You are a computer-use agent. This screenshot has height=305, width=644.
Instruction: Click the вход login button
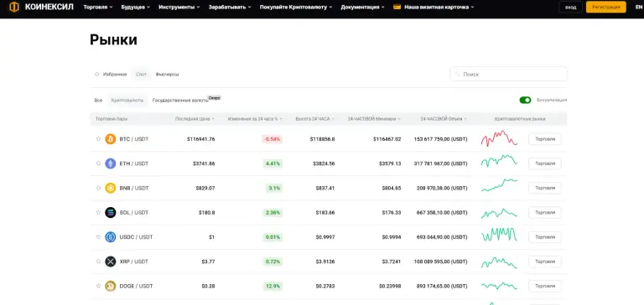coord(570,8)
